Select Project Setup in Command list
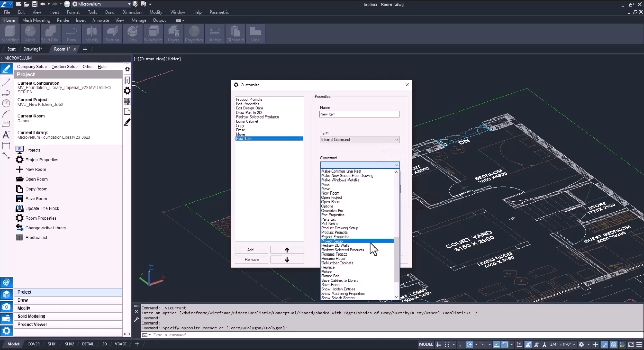644x350 pixels. [357, 241]
